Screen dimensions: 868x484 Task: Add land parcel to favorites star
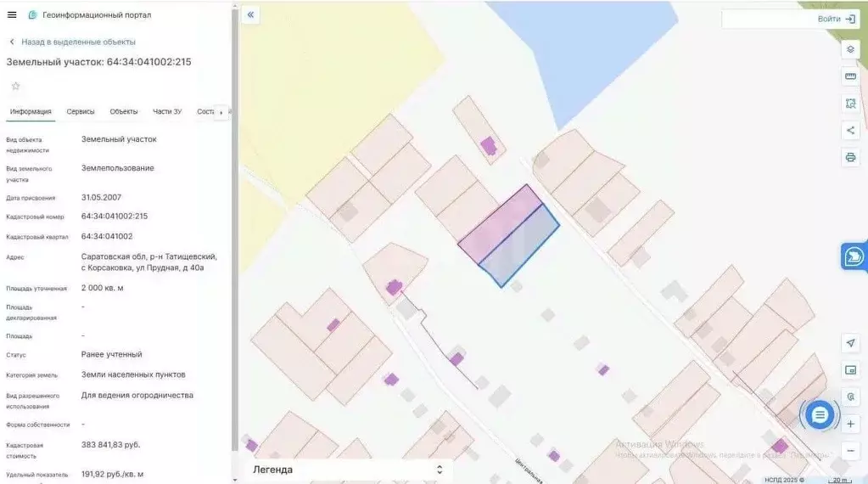pos(15,86)
